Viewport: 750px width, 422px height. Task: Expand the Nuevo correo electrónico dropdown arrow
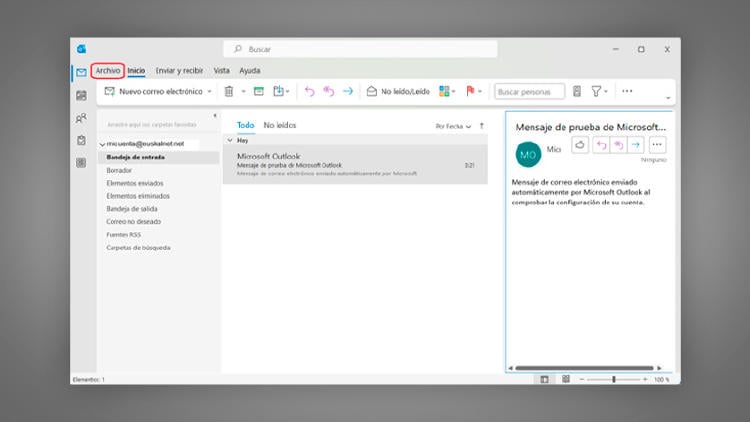pos(209,91)
